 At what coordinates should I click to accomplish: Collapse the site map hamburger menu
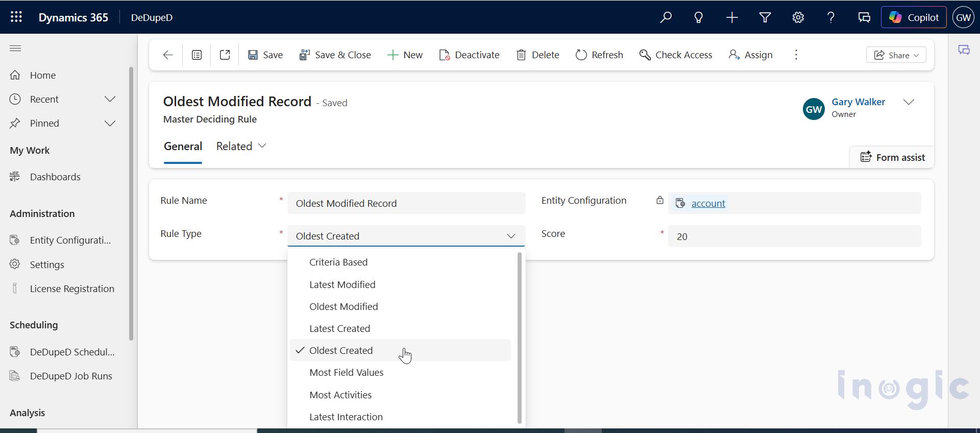[15, 49]
